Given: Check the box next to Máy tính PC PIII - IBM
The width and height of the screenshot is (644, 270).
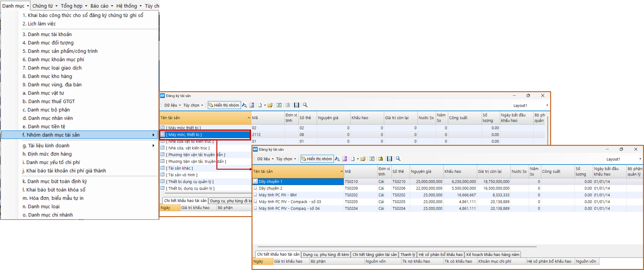Looking at the screenshot, I should pos(255,195).
